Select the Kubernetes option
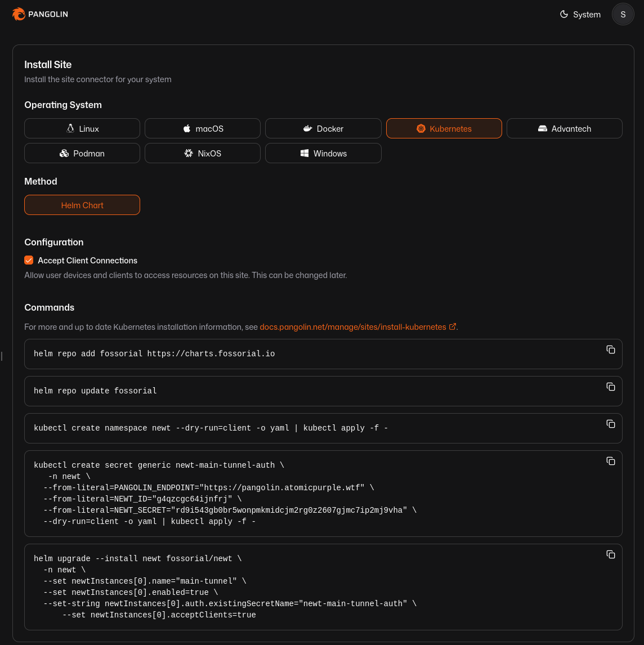The height and width of the screenshot is (645, 644). (x=444, y=128)
